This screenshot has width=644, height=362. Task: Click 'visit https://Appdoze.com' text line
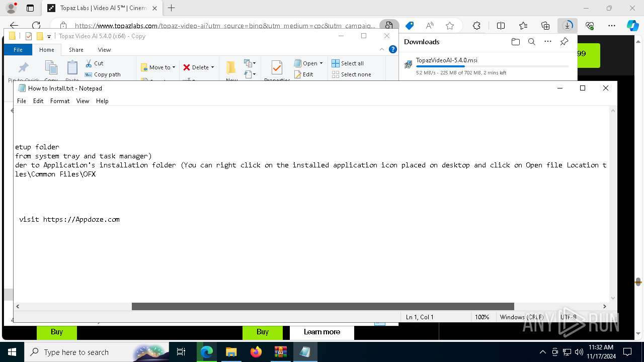(x=69, y=219)
